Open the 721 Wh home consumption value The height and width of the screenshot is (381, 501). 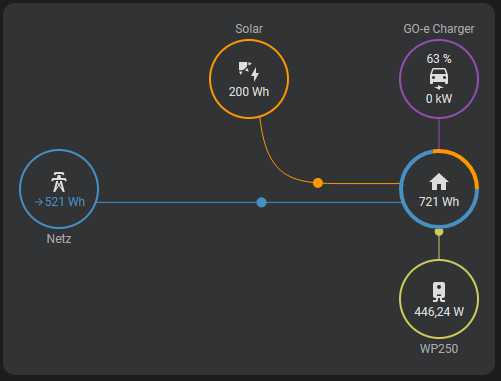click(x=439, y=202)
